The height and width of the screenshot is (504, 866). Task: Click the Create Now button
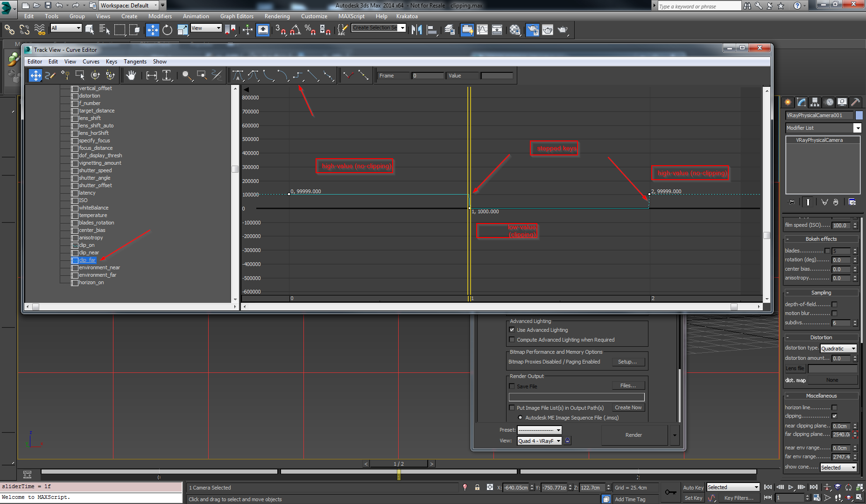click(628, 407)
